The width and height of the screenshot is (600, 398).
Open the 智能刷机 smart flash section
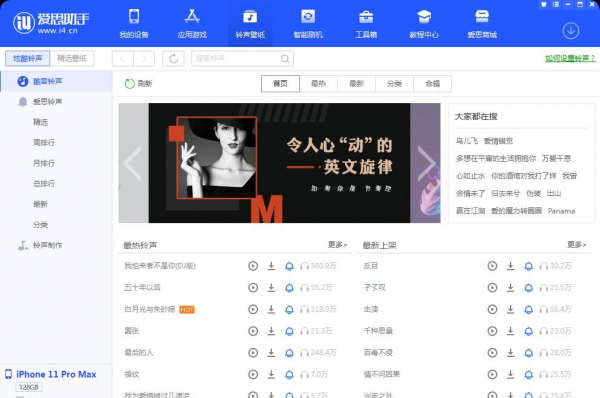pos(308,24)
